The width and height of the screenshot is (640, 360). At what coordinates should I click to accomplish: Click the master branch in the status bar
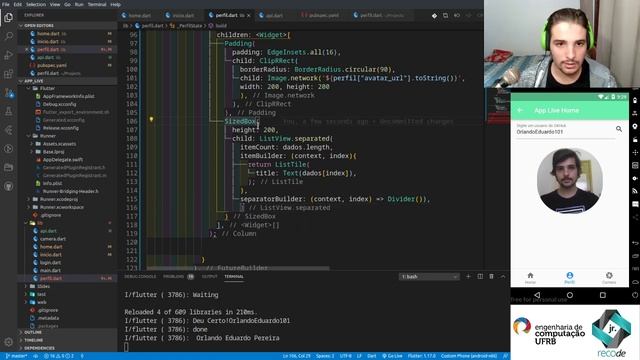coord(16,356)
